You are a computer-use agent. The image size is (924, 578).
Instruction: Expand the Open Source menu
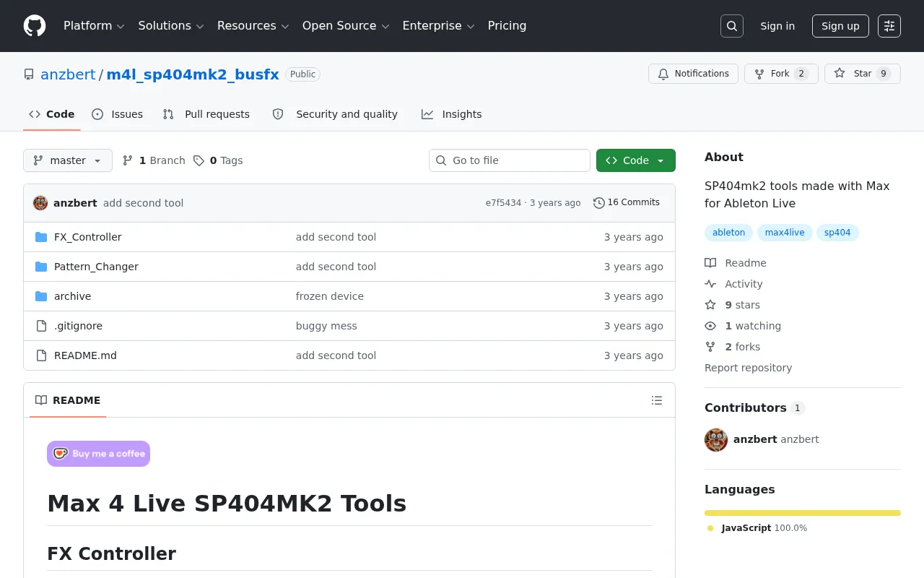[x=346, y=26]
